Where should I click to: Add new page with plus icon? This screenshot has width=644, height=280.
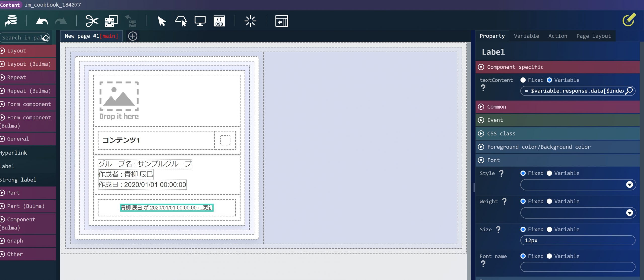pyautogui.click(x=133, y=36)
